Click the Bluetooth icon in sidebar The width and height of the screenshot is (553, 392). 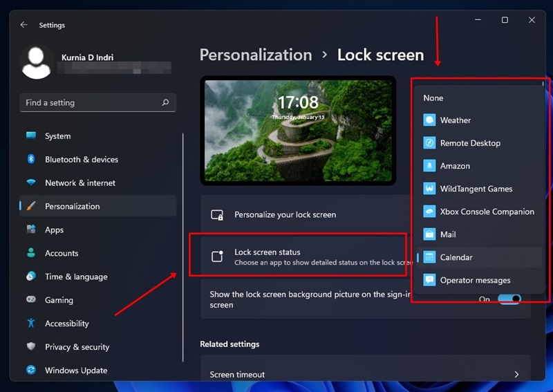(31, 159)
